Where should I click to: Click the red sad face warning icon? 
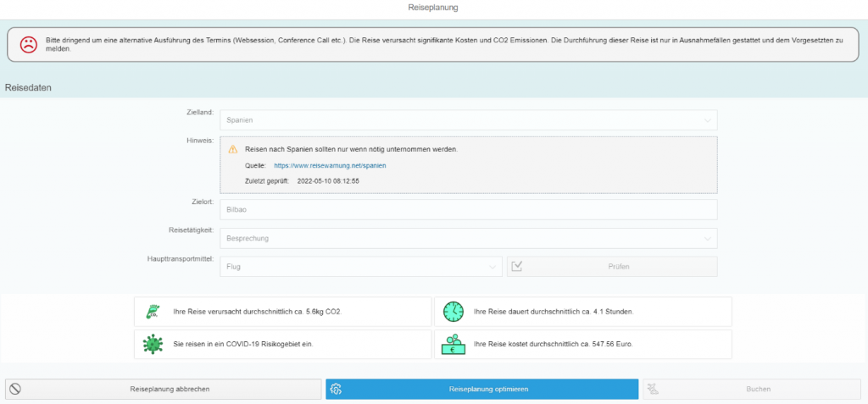28,44
